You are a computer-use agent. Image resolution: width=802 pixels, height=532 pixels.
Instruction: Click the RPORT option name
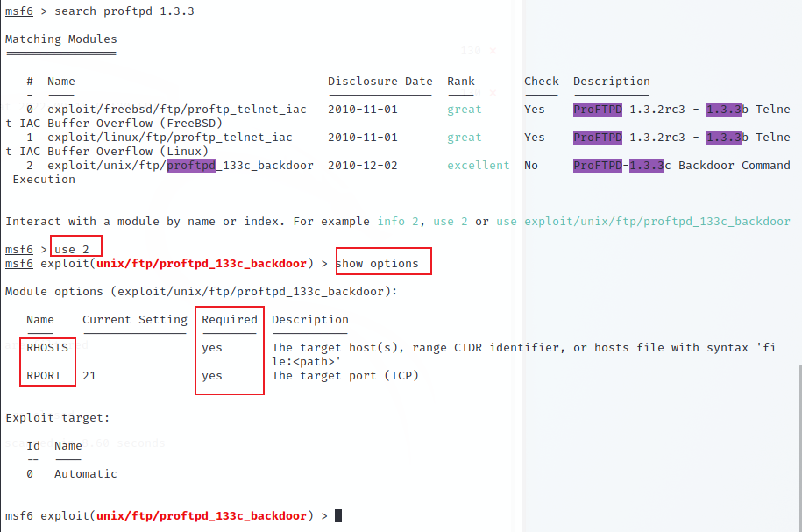click(44, 376)
